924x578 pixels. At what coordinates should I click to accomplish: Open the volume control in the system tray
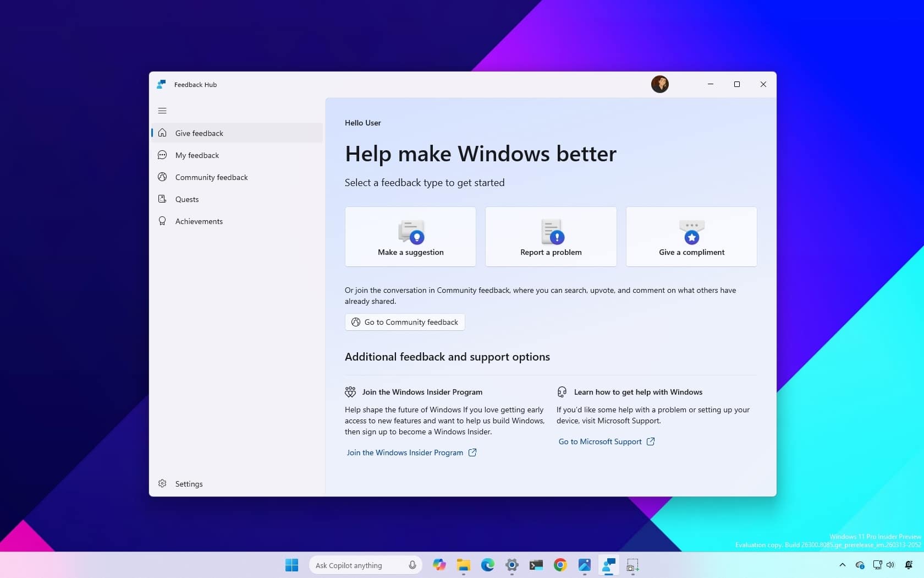click(x=891, y=564)
